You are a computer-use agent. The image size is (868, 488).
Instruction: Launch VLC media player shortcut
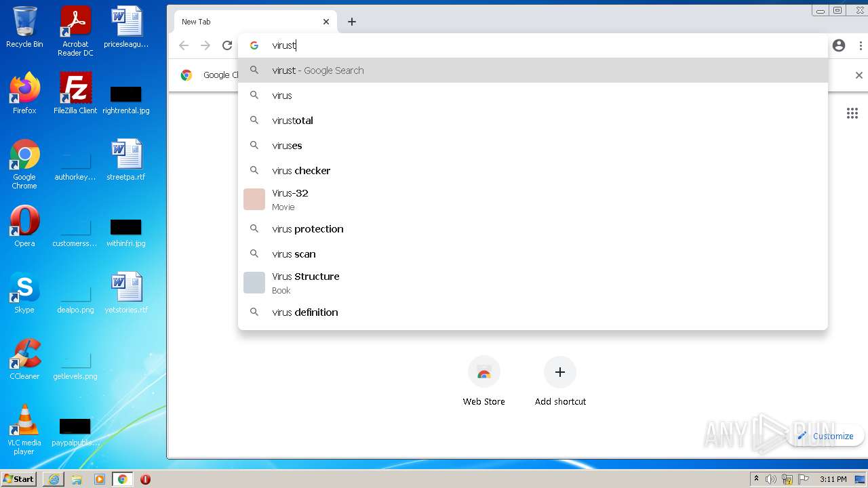click(24, 430)
